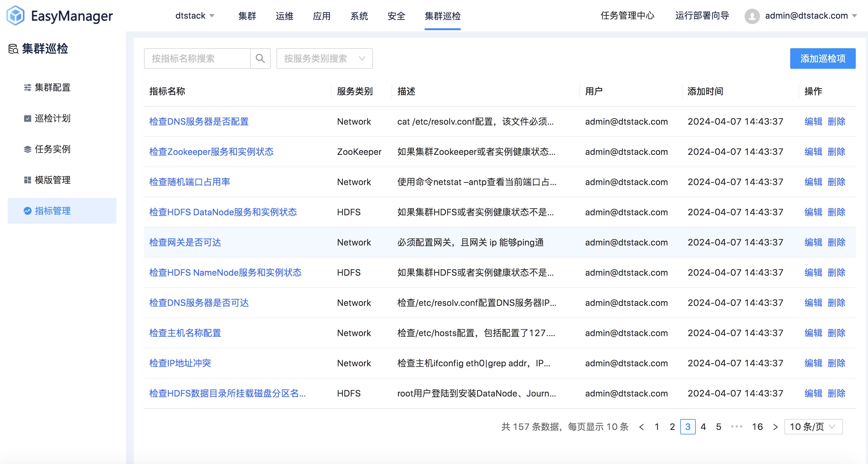
Task: Click the 集群配置 sliders icon
Action: click(28, 87)
